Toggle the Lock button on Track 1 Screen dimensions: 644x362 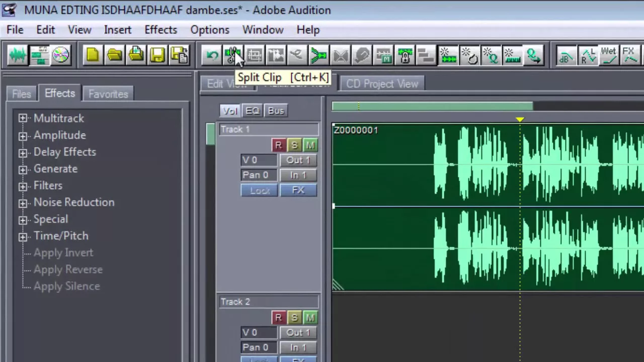click(x=259, y=191)
